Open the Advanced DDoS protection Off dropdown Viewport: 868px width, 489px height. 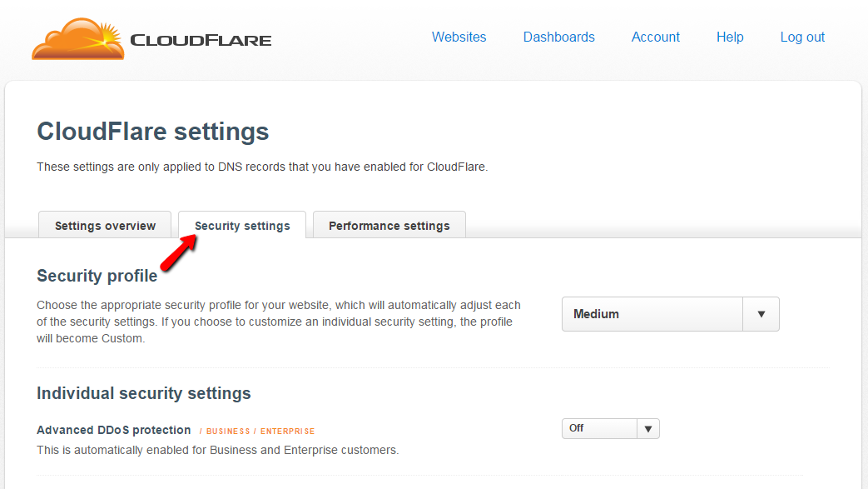coord(611,428)
